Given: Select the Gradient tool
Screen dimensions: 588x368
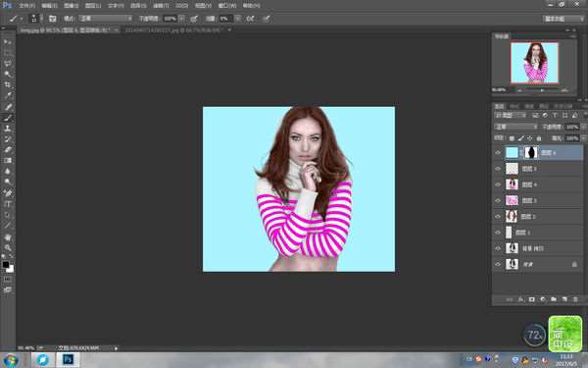Looking at the screenshot, I should 8,160.
